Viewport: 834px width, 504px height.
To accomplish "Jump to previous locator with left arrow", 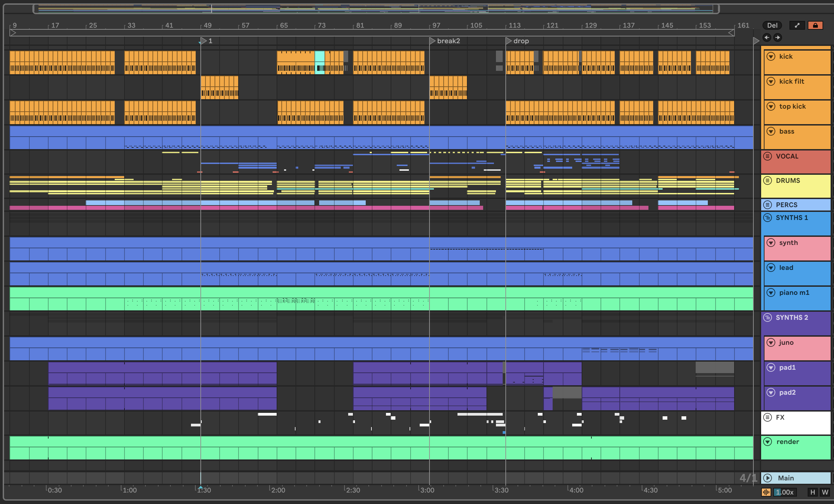I will click(767, 37).
